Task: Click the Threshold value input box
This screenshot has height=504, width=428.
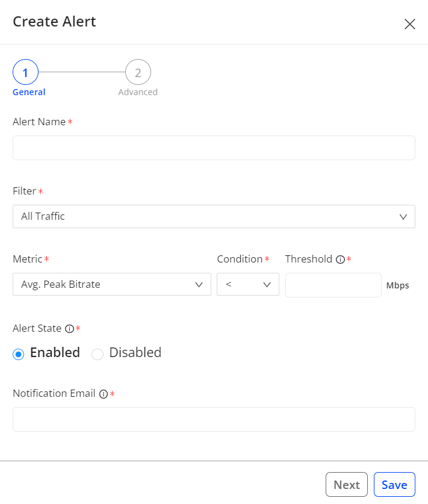Action: point(333,285)
